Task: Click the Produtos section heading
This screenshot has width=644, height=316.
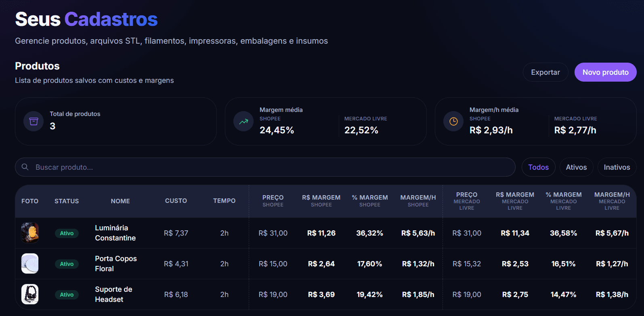Action: [37, 66]
